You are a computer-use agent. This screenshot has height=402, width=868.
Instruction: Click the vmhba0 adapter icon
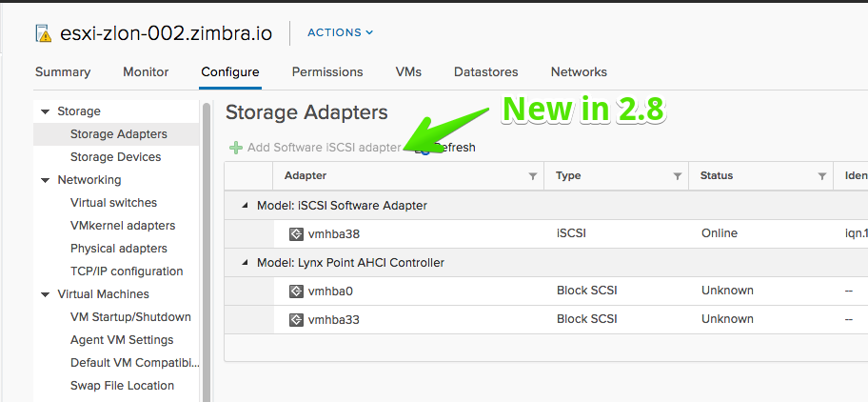tap(296, 291)
